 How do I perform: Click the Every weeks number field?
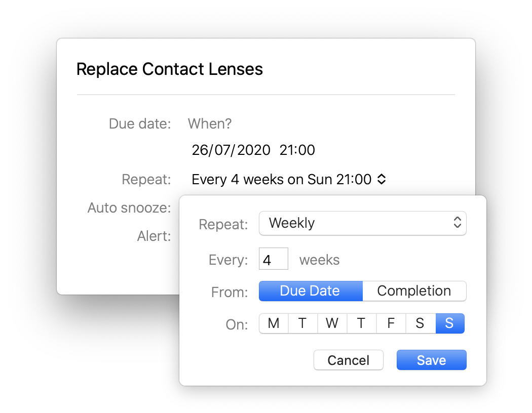click(274, 259)
